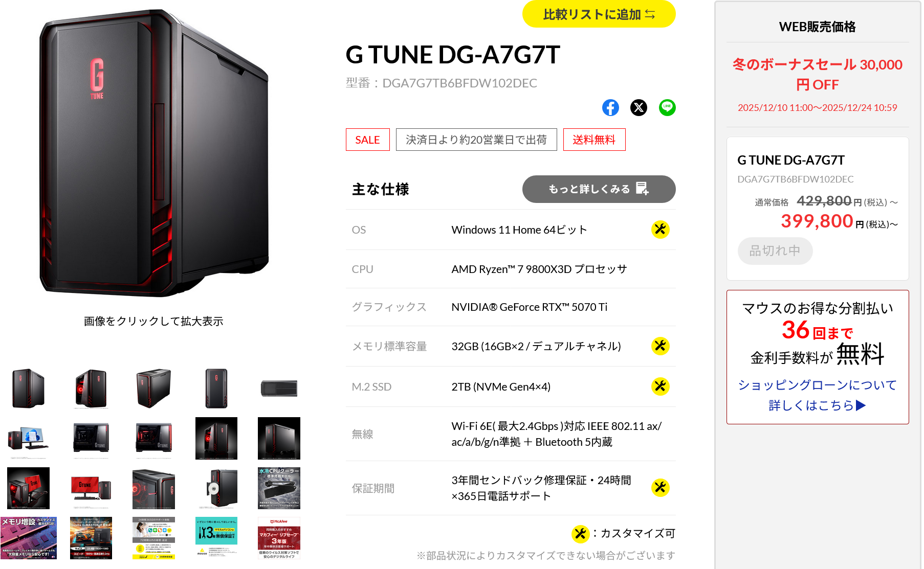Open the もっと詳しくみる detailed specs button
The image size is (924, 569).
point(599,189)
